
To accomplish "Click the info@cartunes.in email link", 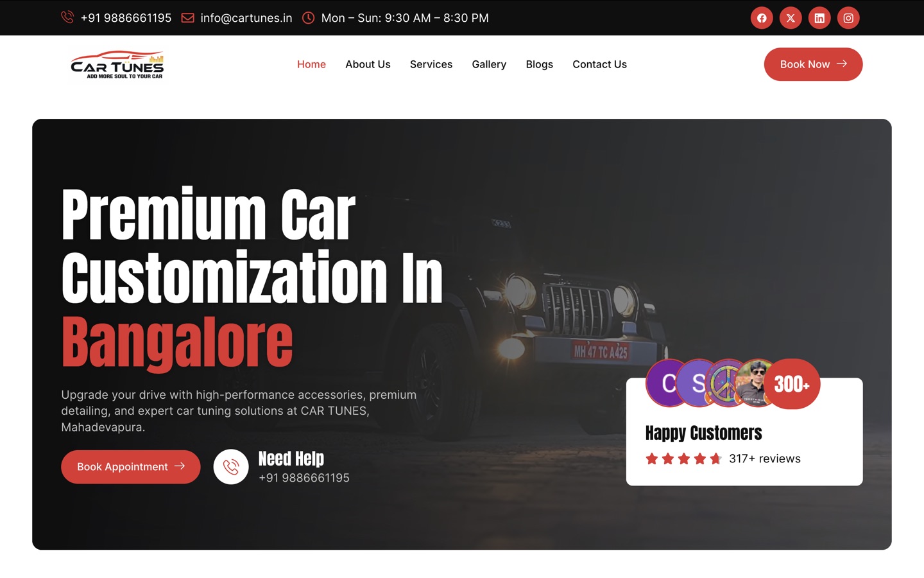I will click(246, 18).
